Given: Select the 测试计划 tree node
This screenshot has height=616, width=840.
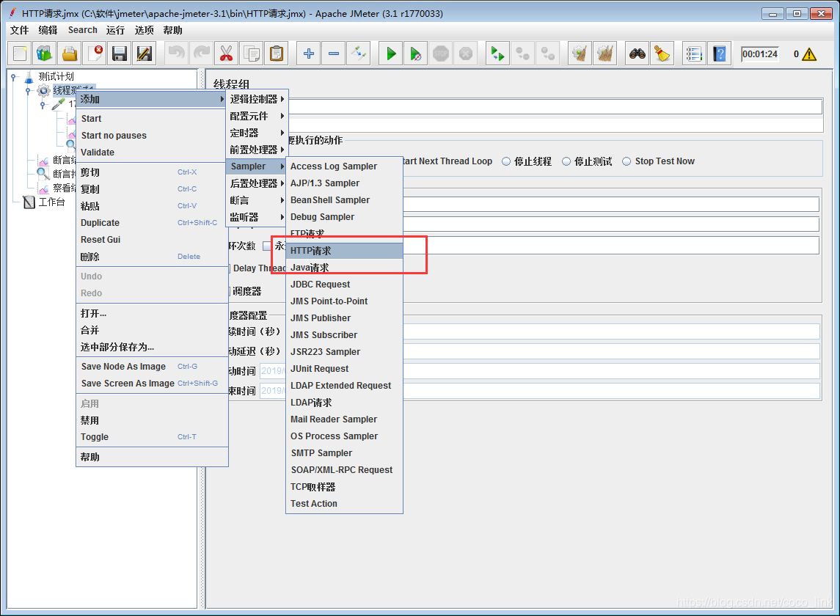Looking at the screenshot, I should [x=56, y=76].
